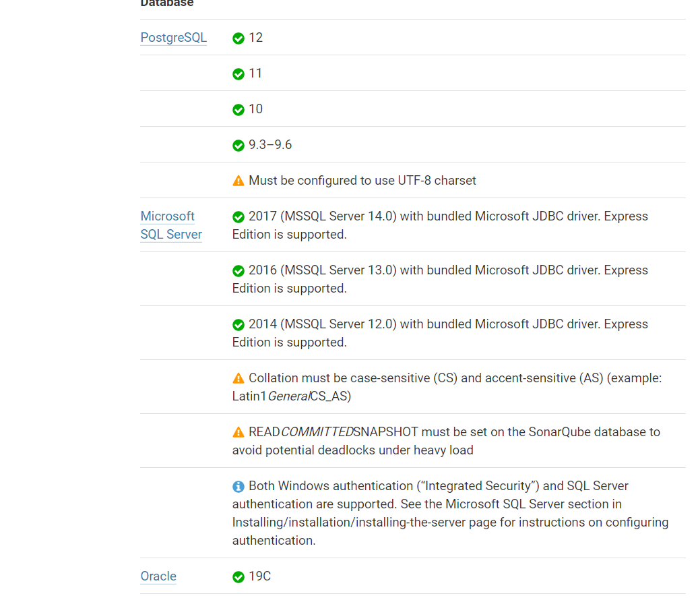The image size is (700, 598).
Task: Open the Microsoft SQL Server link
Action: [170, 225]
